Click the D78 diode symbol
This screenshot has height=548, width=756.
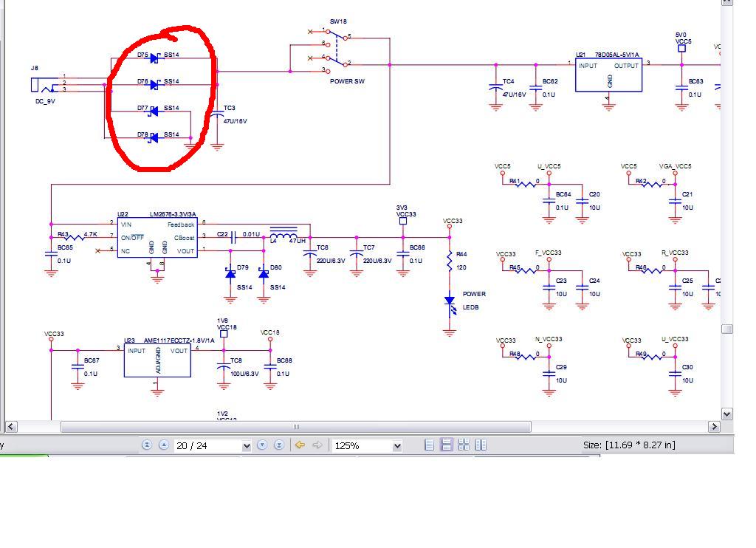tap(154, 138)
